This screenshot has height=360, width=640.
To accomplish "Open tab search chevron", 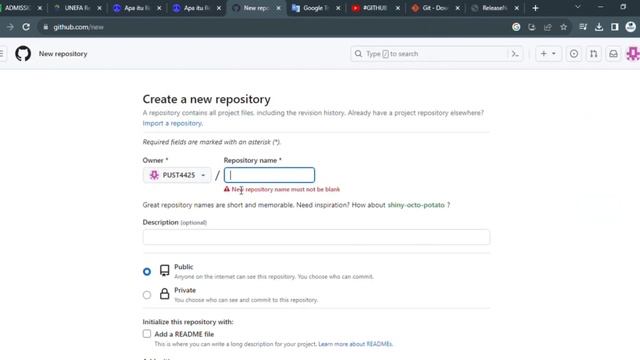I will pyautogui.click(x=578, y=7).
